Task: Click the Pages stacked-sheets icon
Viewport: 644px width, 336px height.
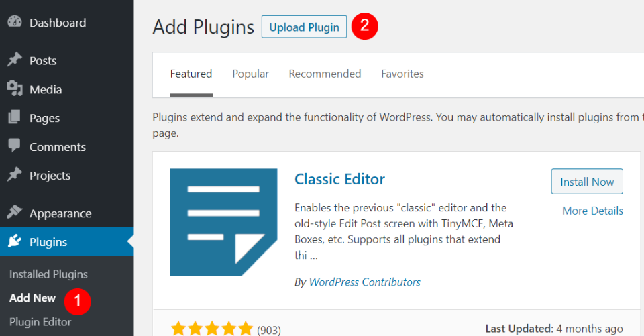Action: pyautogui.click(x=15, y=118)
